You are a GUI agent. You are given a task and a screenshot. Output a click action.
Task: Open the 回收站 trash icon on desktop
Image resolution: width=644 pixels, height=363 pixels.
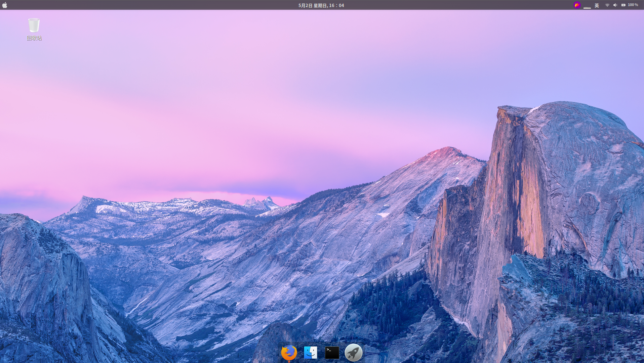point(34,25)
